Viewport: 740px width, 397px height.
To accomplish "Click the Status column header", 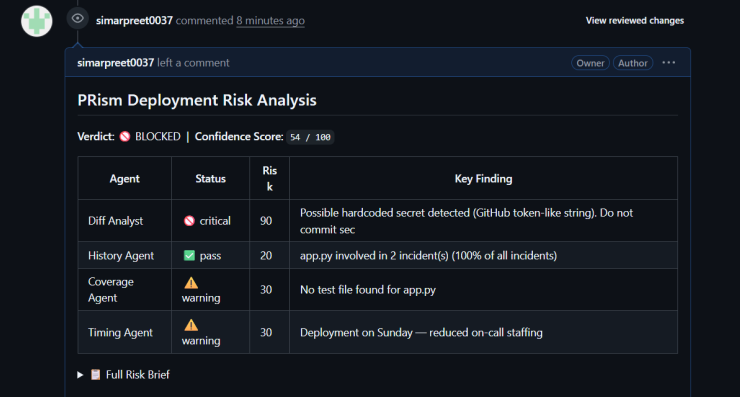I will pyautogui.click(x=210, y=178).
